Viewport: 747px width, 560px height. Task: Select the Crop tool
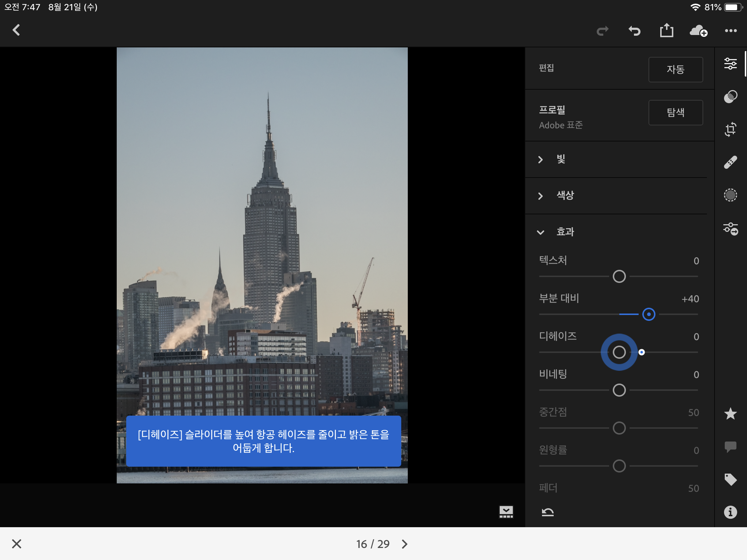[731, 129]
